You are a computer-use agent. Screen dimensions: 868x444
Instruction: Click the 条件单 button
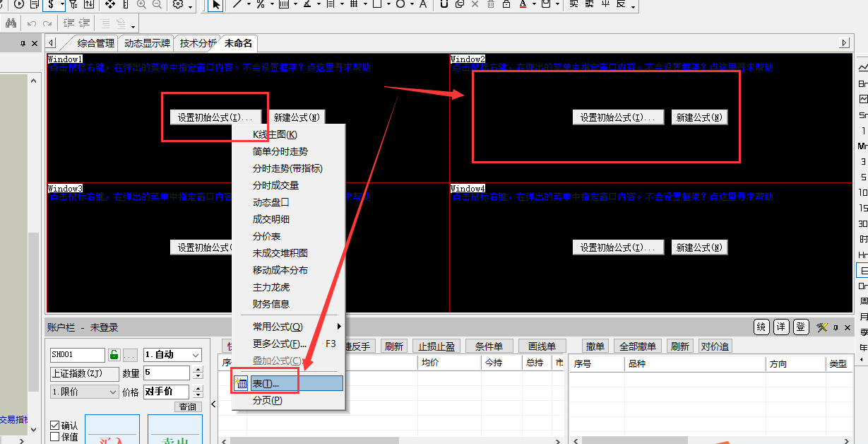click(x=489, y=346)
